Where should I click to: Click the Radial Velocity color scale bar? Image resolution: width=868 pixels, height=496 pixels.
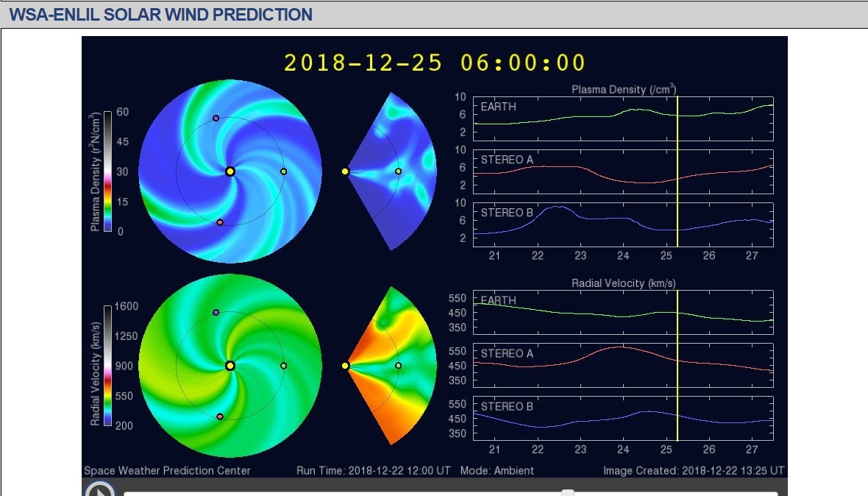[108, 365]
